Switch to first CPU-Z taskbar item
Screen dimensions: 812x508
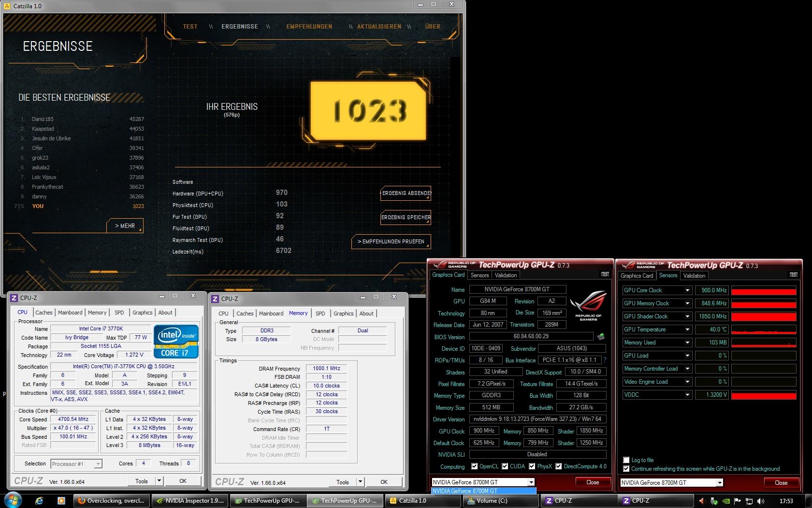pos(579,501)
